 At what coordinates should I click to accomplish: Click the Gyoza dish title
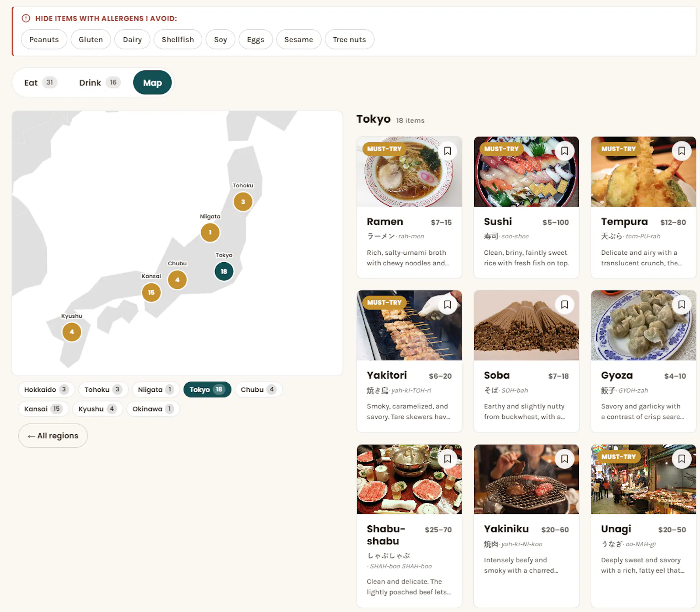(x=617, y=376)
